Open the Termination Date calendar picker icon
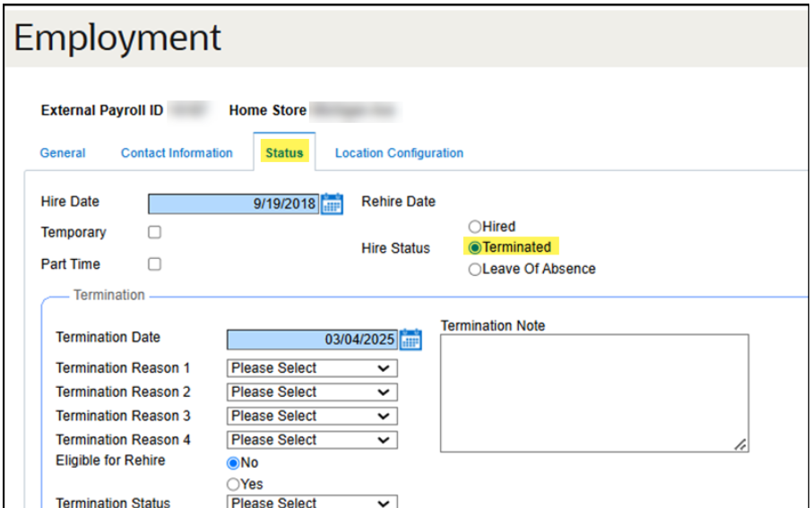Screen dimensions: 812x508 [410, 340]
